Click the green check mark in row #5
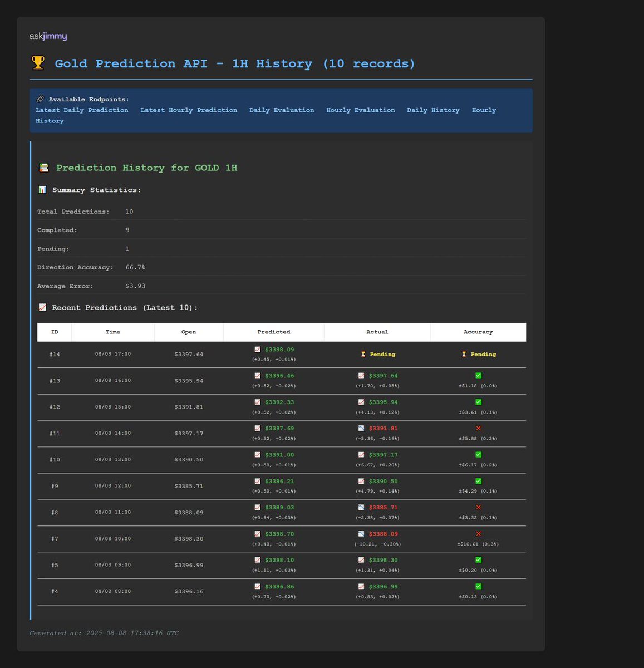The image size is (644, 668). (478, 560)
